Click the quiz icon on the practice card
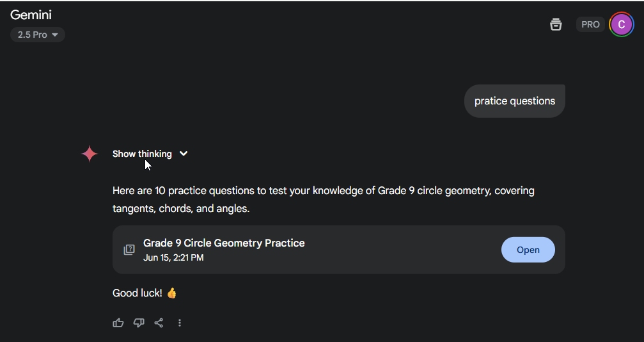 129,250
